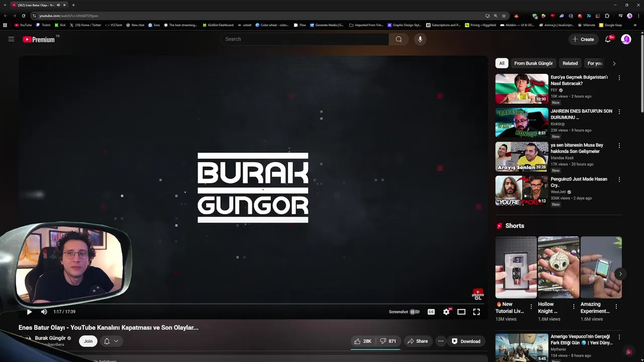The image size is (644, 362).
Task: Click the search magnifier button
Action: 398,39
